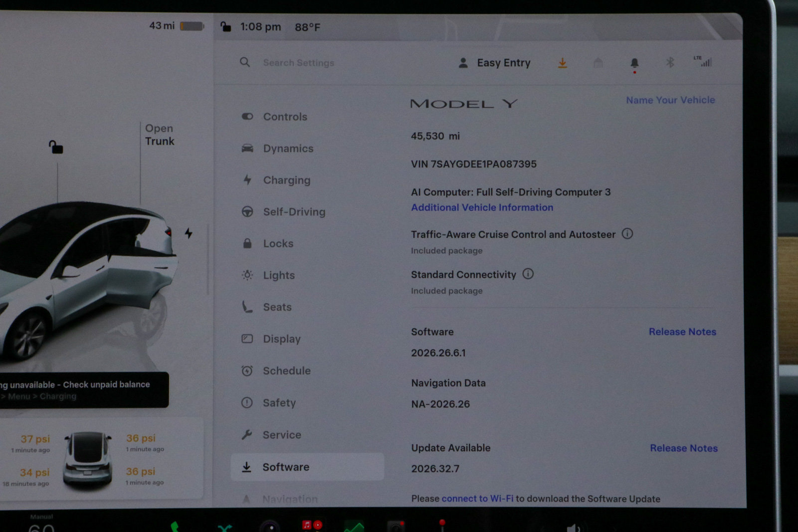Open Bluetooth settings icon

click(670, 62)
